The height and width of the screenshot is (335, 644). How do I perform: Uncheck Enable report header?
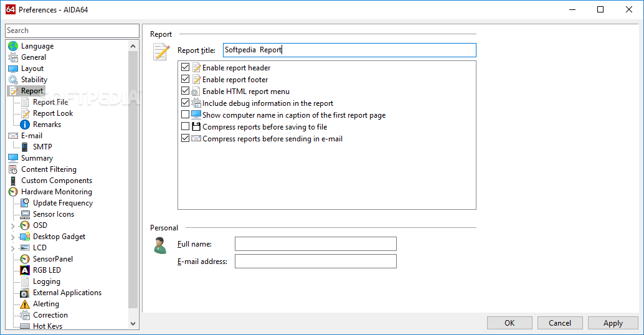[x=185, y=67]
